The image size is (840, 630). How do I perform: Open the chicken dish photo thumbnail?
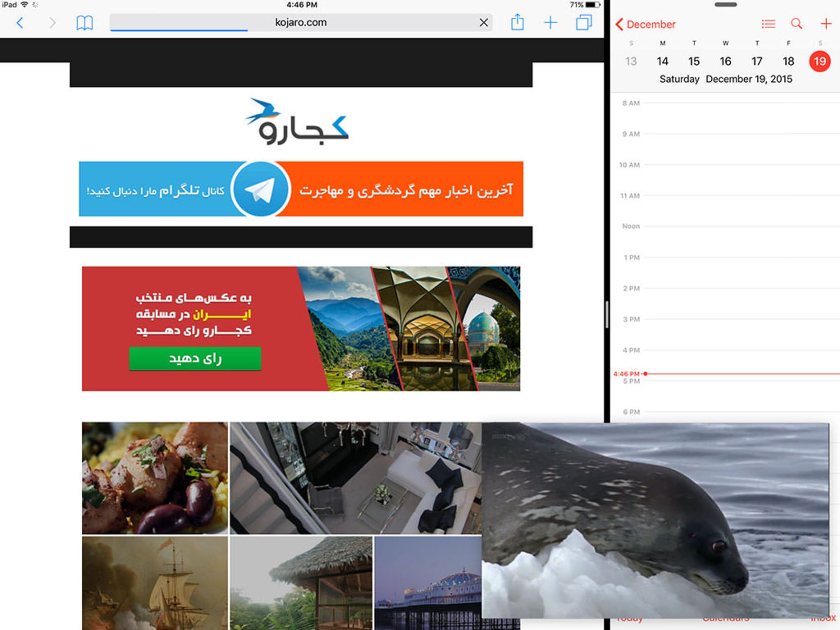(x=155, y=478)
